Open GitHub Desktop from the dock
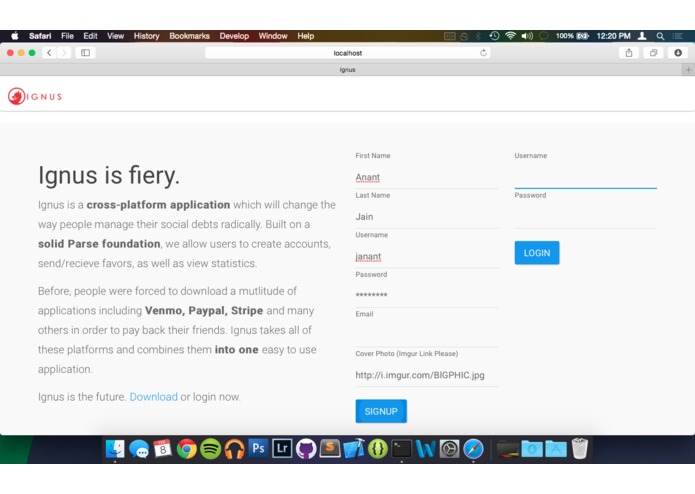Image resolution: width=695 pixels, height=494 pixels. (306, 449)
